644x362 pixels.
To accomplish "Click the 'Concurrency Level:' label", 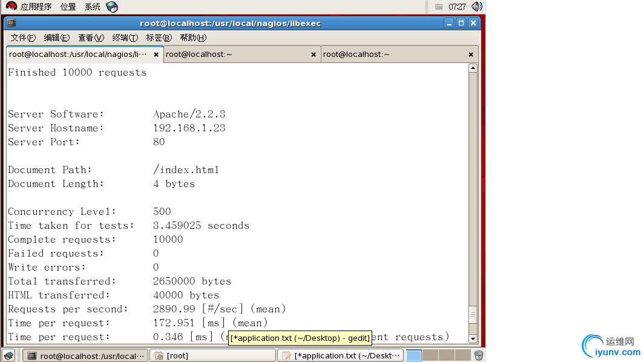I will click(62, 212).
